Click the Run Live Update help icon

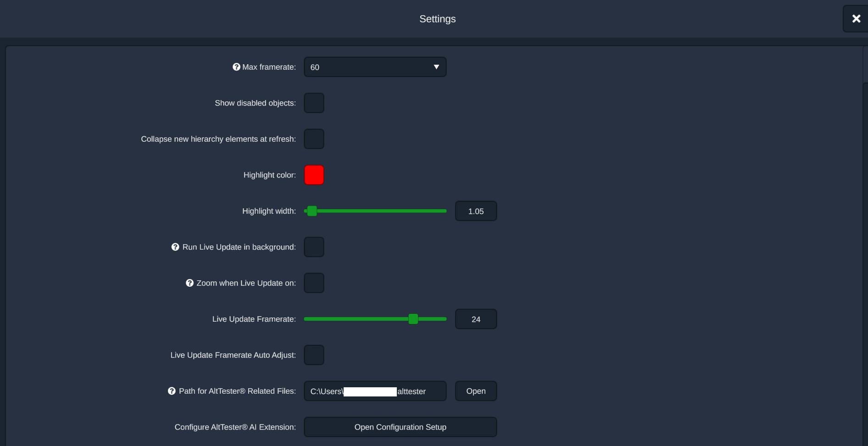pyautogui.click(x=175, y=247)
